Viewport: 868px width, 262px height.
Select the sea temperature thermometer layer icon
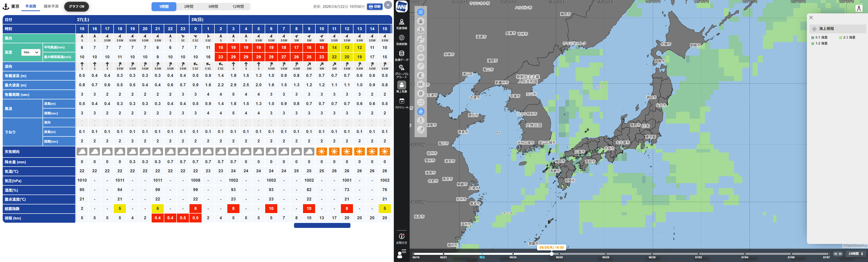click(x=421, y=121)
